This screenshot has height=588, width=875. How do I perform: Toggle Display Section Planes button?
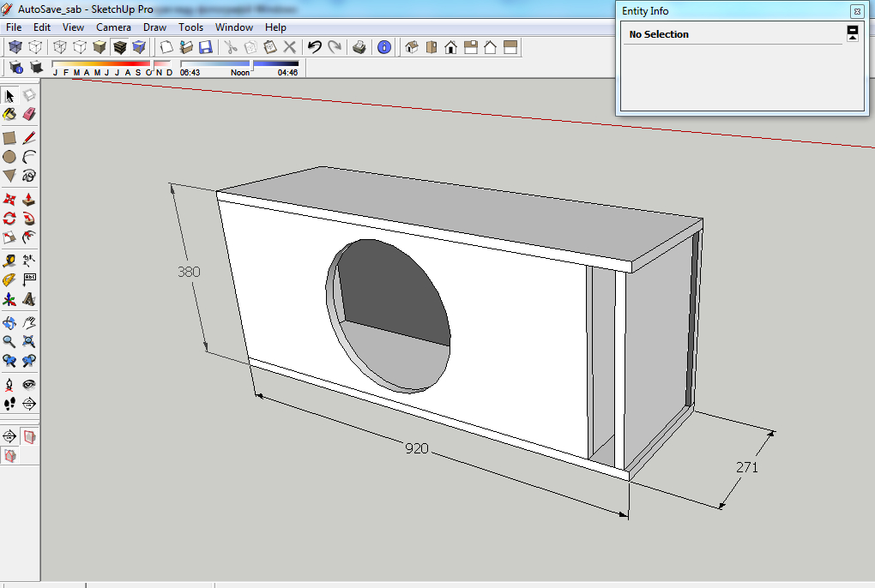[29, 437]
